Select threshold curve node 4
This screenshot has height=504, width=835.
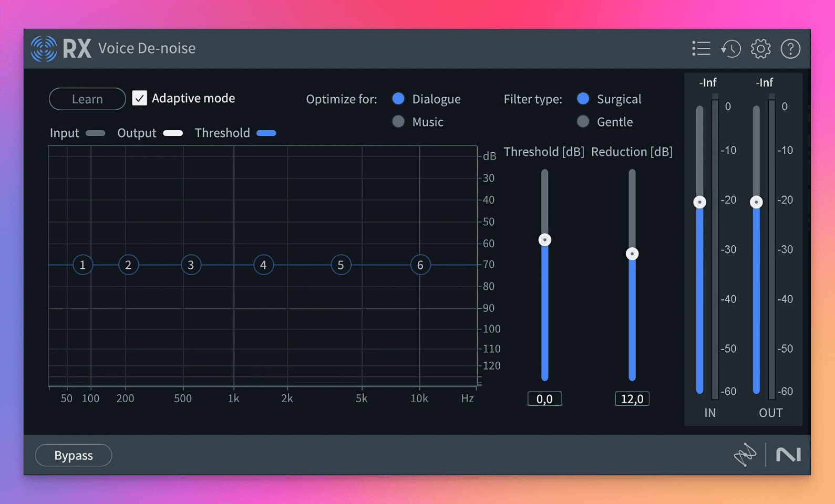pos(263,265)
